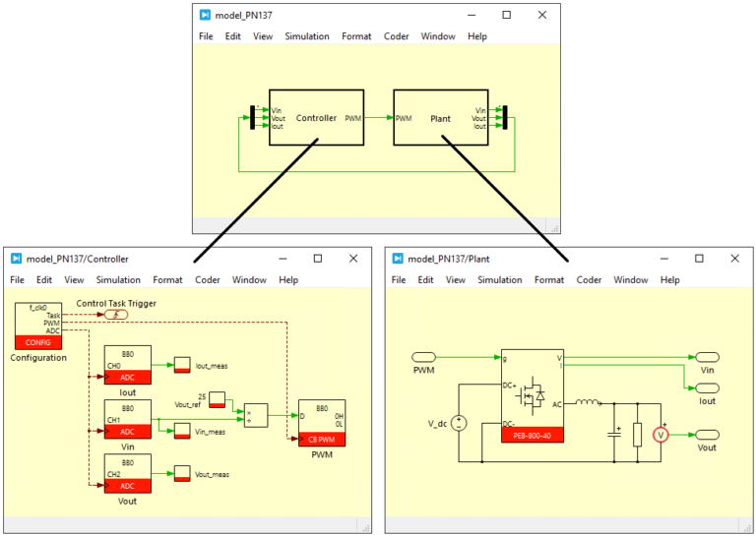Select the Vout_ref constant block
Viewport: 756px width, 536px height.
pos(217,399)
